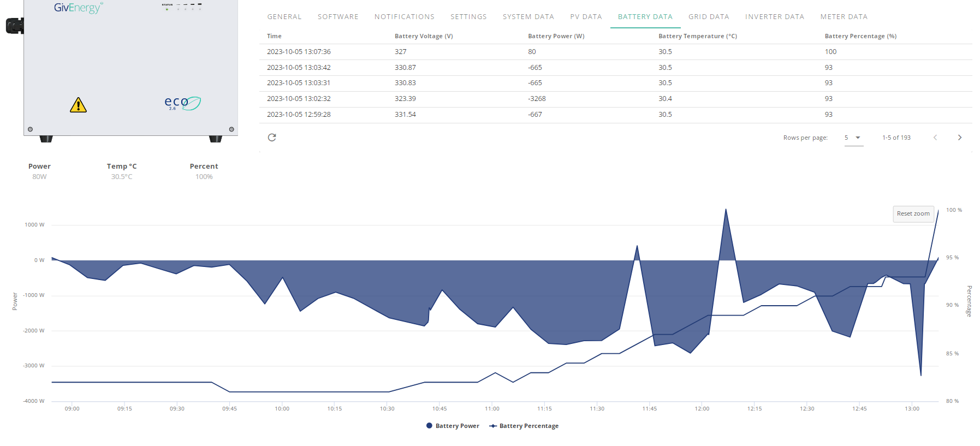Viewport: 980px width, 446px height.
Task: Switch to the GENERAL tab
Action: click(x=284, y=17)
